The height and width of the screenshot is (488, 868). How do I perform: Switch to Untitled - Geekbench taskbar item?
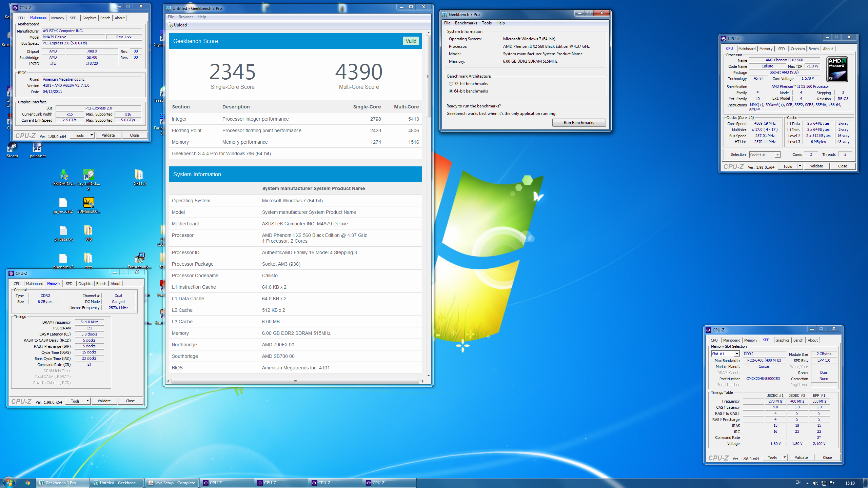[x=117, y=483]
